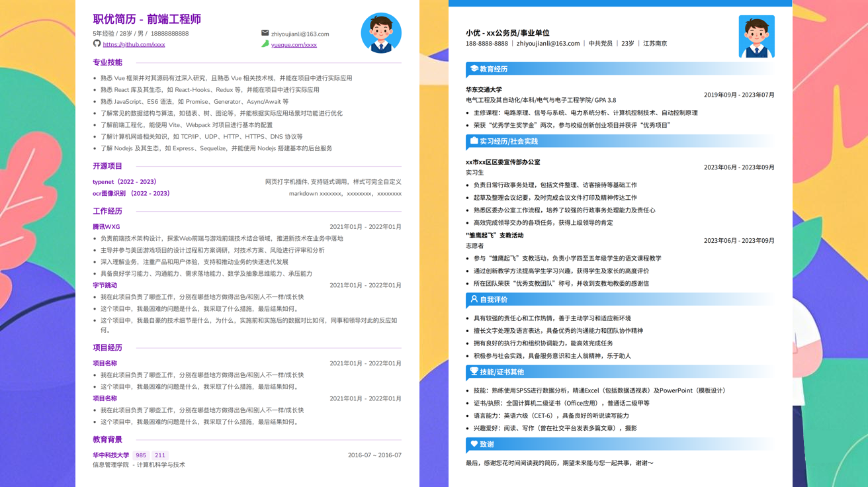Click the bullet 具有较强的责任心和工作热情
Viewport: 868px width, 487px height.
[552, 318]
